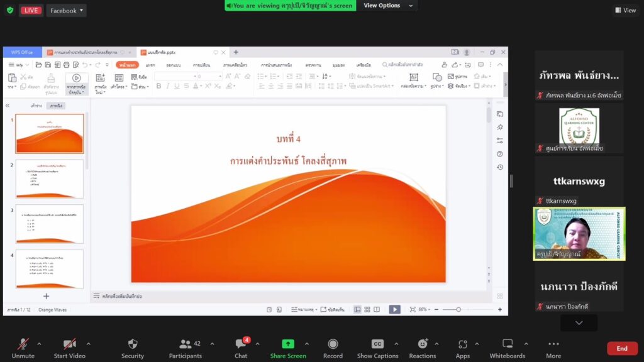The width and height of the screenshot is (644, 362).
Task: Select slide 2 thumbnail in slide panel
Action: click(50, 178)
